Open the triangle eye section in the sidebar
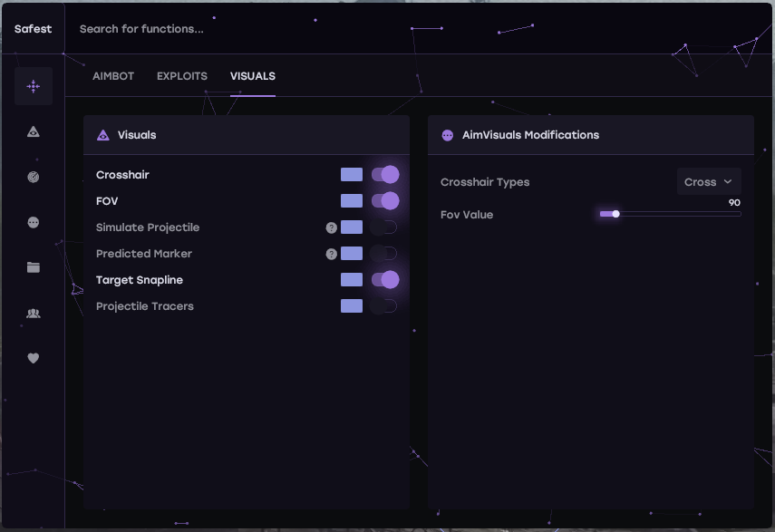775x532 pixels. (x=34, y=132)
